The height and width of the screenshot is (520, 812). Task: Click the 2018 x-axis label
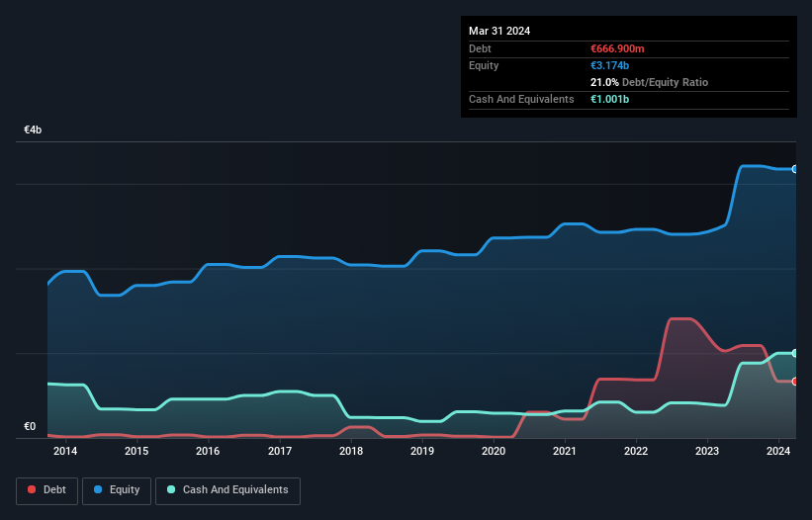(351, 451)
